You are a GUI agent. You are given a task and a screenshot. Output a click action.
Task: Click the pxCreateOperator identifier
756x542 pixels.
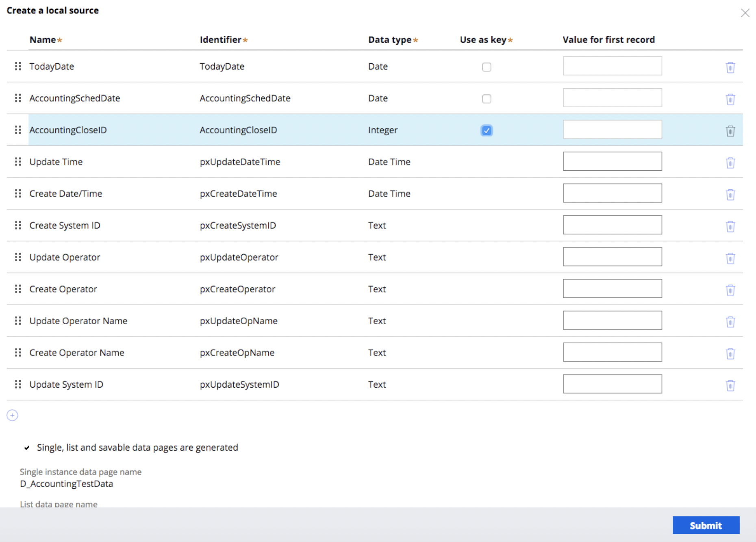click(x=237, y=289)
